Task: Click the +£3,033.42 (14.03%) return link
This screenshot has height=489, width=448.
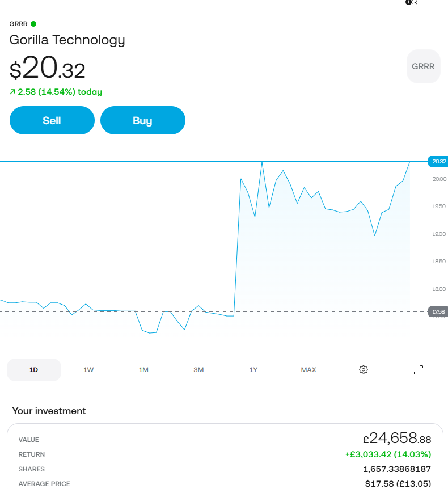Action: (x=388, y=454)
